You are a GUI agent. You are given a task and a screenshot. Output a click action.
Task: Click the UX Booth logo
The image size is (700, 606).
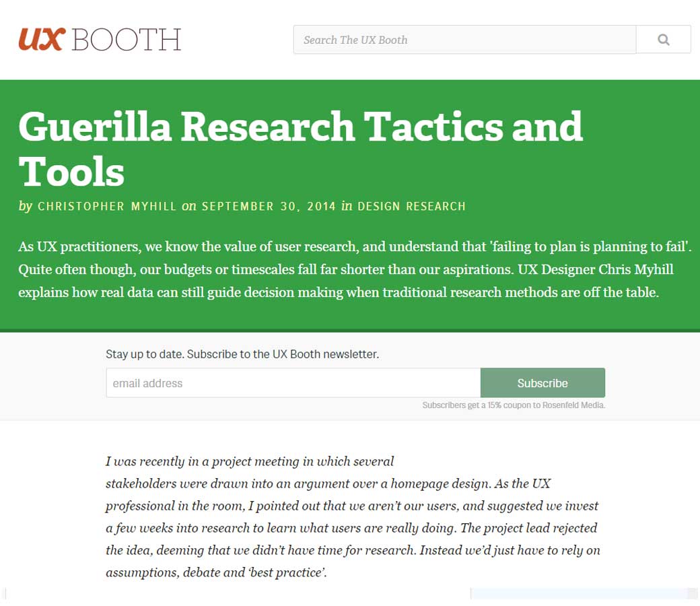coord(98,39)
